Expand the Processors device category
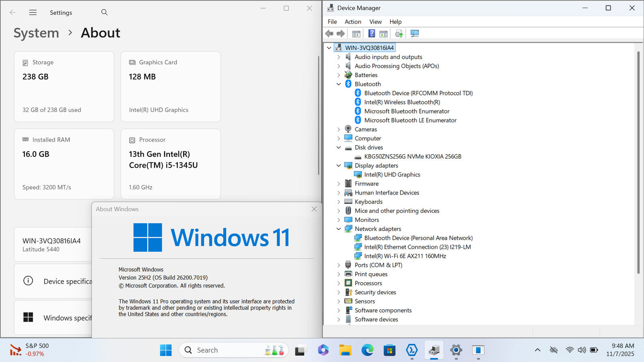The height and width of the screenshot is (362, 644). click(339, 283)
